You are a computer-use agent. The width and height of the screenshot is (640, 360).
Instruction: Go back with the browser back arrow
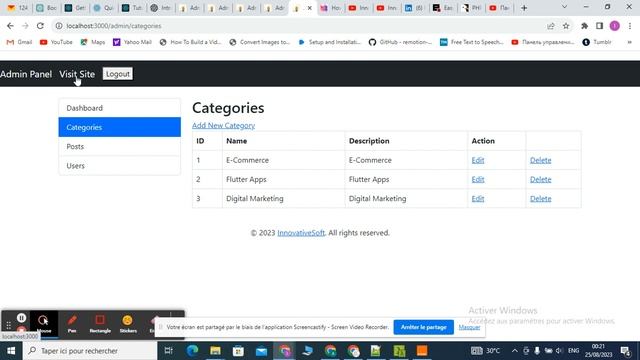pos(10,26)
